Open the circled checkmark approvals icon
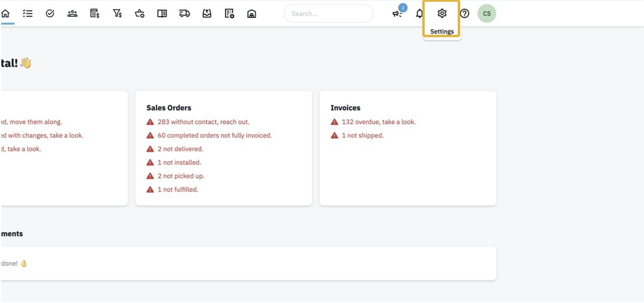This screenshot has height=303, width=644. pos(50,14)
